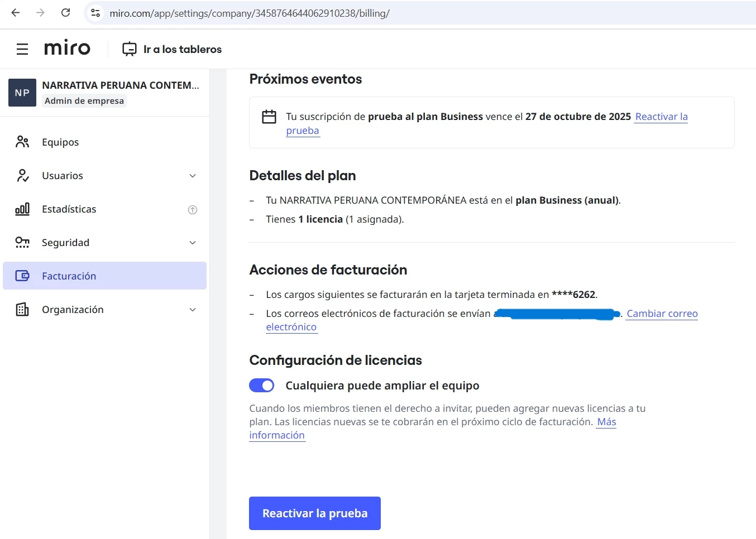Toggle off Cualquiera puede ampliar el equipo

tap(261, 386)
